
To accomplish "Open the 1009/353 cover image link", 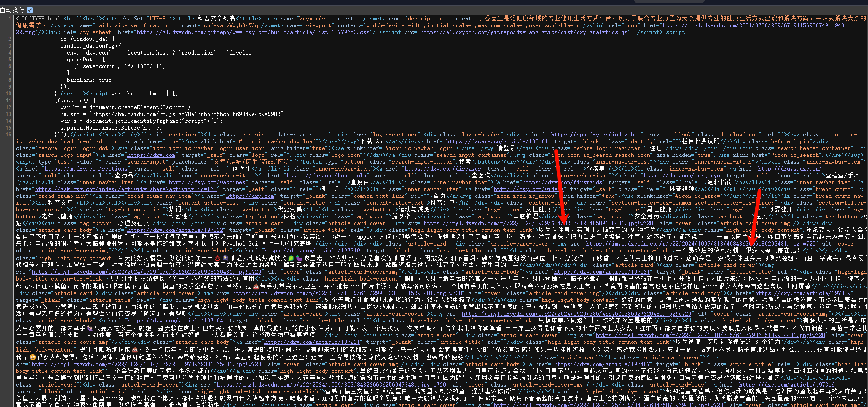I will [331, 385].
